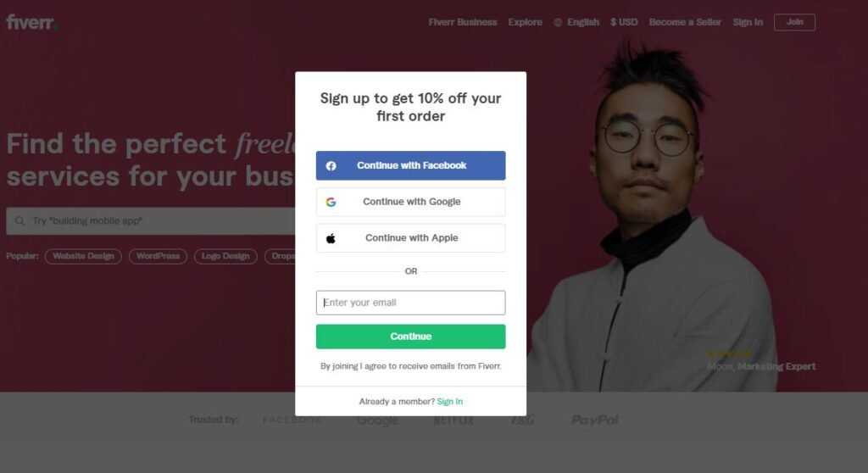Image resolution: width=868 pixels, height=473 pixels.
Task: Select the WordPress popular tag
Action: click(158, 257)
